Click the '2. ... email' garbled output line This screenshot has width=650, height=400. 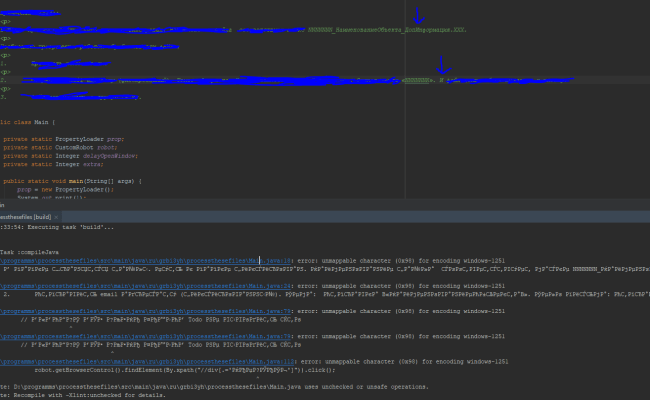[327, 294]
